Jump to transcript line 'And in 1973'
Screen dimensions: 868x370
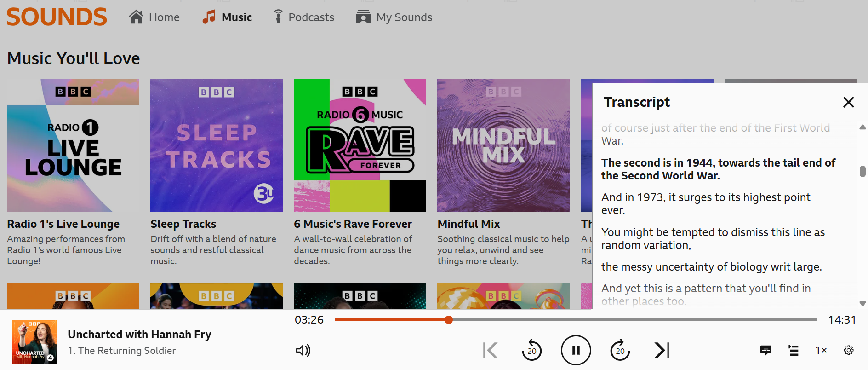click(x=706, y=204)
